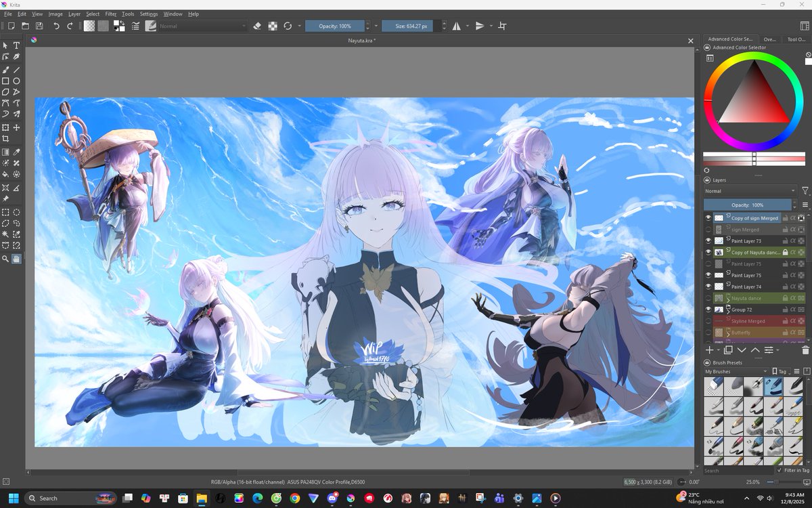This screenshot has height=508, width=812.
Task: Move layer up with the up arrow
Action: click(x=755, y=350)
